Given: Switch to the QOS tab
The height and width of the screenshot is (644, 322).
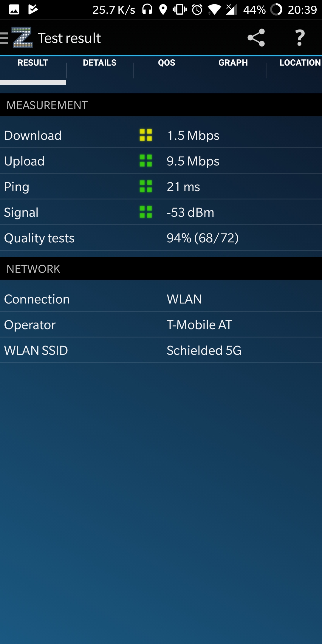Looking at the screenshot, I should coord(167,63).
